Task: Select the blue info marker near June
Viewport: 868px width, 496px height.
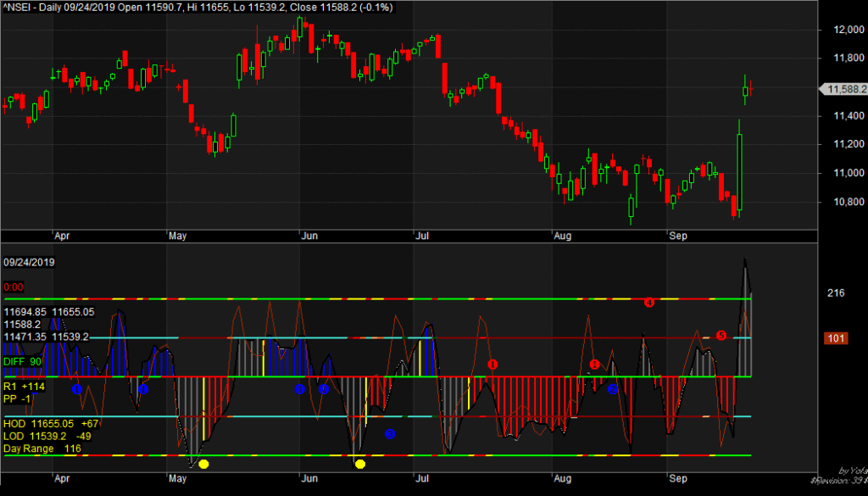Action: click(x=298, y=388)
